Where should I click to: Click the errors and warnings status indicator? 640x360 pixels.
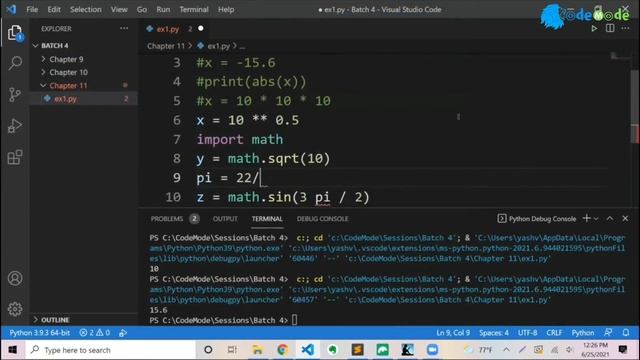[x=95, y=333]
